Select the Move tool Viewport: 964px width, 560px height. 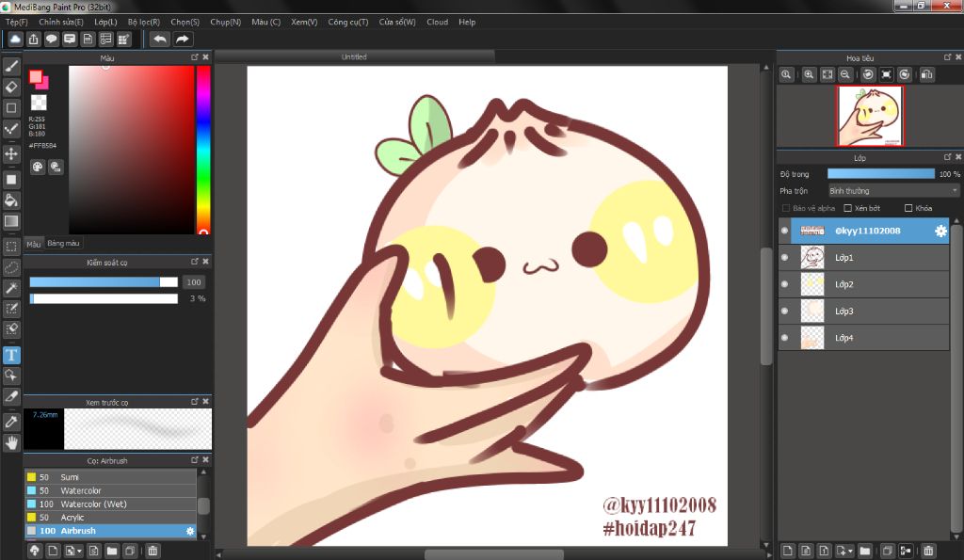(11, 153)
